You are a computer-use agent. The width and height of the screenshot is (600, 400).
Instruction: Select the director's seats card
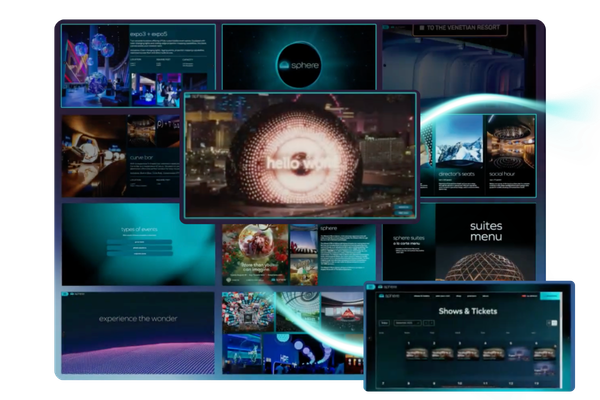(x=458, y=156)
